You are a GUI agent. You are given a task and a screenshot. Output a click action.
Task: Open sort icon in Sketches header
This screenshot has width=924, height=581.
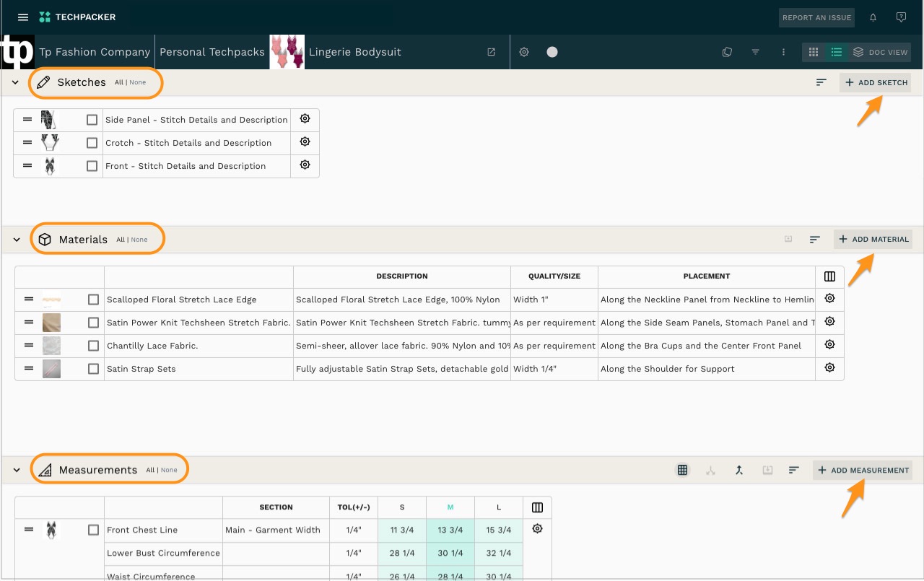coord(821,82)
